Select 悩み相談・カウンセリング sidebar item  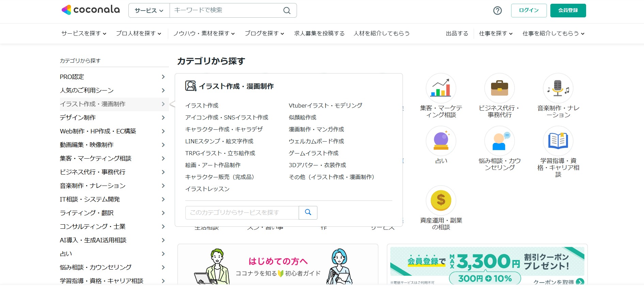(x=114, y=268)
